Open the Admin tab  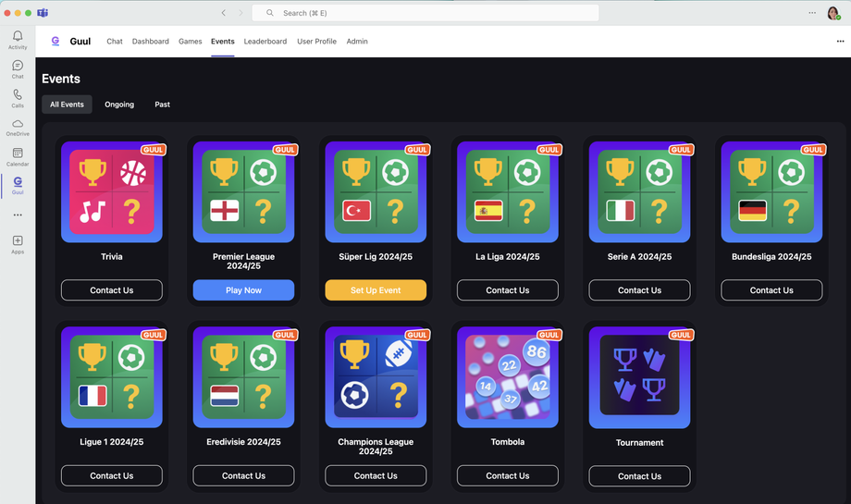357,42
